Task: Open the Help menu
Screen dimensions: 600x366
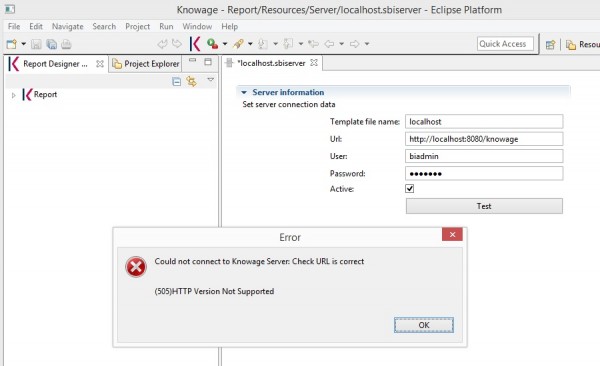Action: point(230,26)
